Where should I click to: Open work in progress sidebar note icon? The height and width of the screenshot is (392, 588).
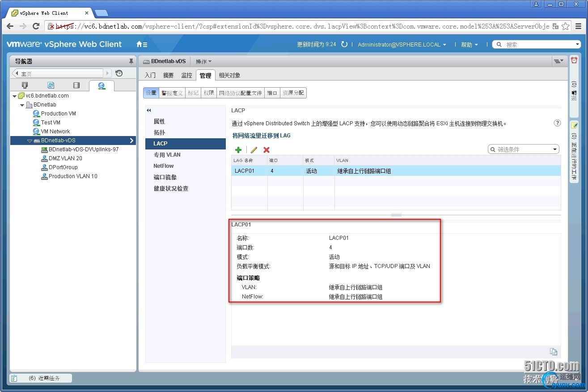point(574,125)
